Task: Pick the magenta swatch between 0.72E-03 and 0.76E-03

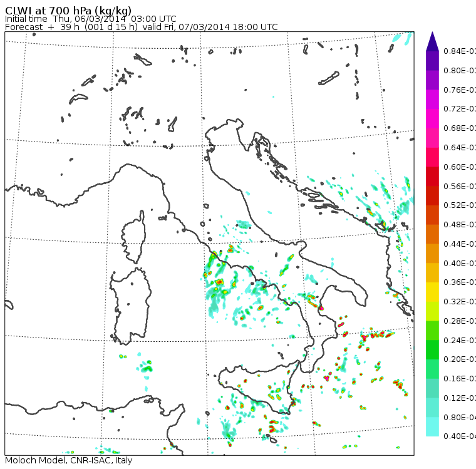Action: (x=432, y=100)
